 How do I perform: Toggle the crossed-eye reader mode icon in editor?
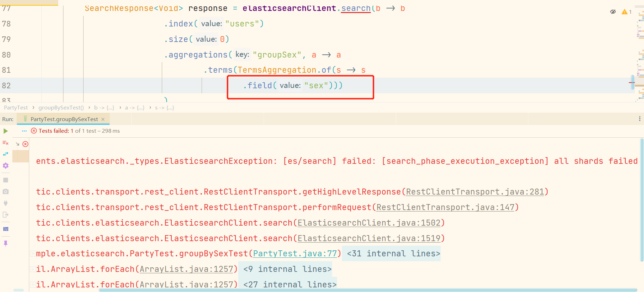[x=613, y=12]
